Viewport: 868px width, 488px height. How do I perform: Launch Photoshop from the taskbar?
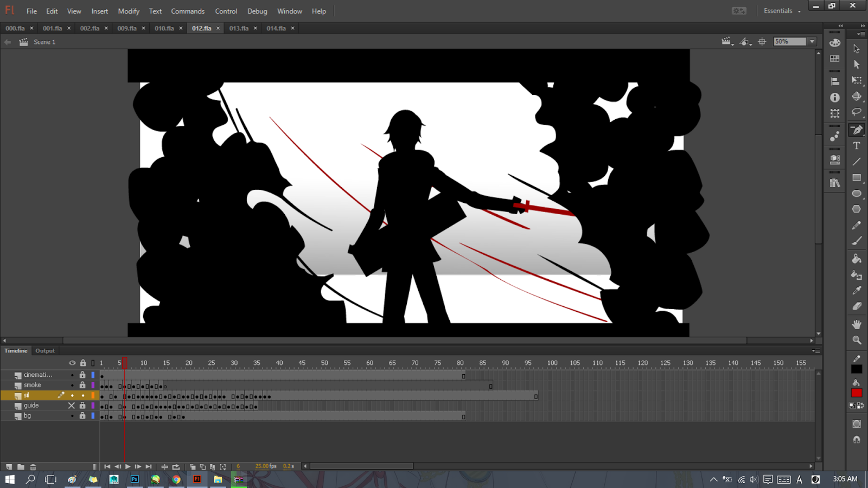pos(135,479)
